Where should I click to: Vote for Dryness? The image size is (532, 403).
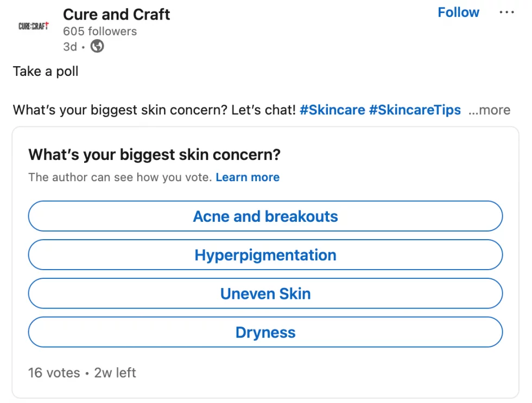(265, 331)
